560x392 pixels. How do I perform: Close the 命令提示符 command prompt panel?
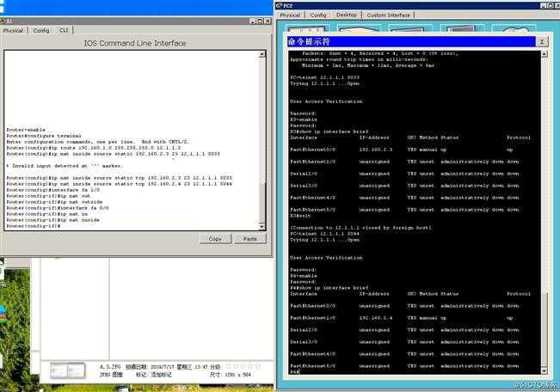[542, 41]
